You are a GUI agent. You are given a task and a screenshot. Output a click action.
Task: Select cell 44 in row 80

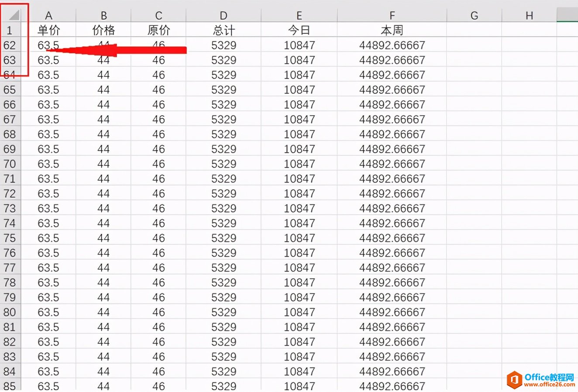click(x=103, y=312)
